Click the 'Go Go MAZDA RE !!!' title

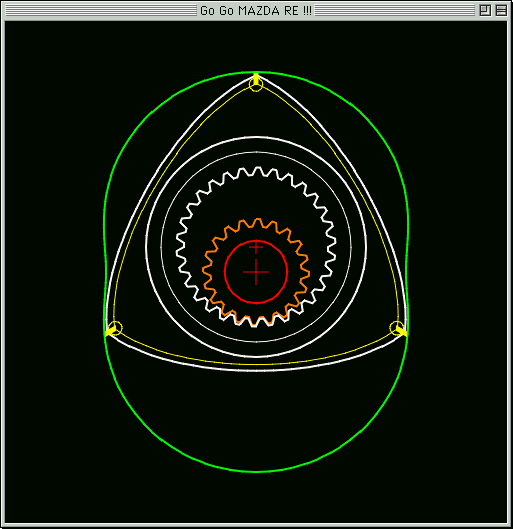pyautogui.click(x=256, y=11)
